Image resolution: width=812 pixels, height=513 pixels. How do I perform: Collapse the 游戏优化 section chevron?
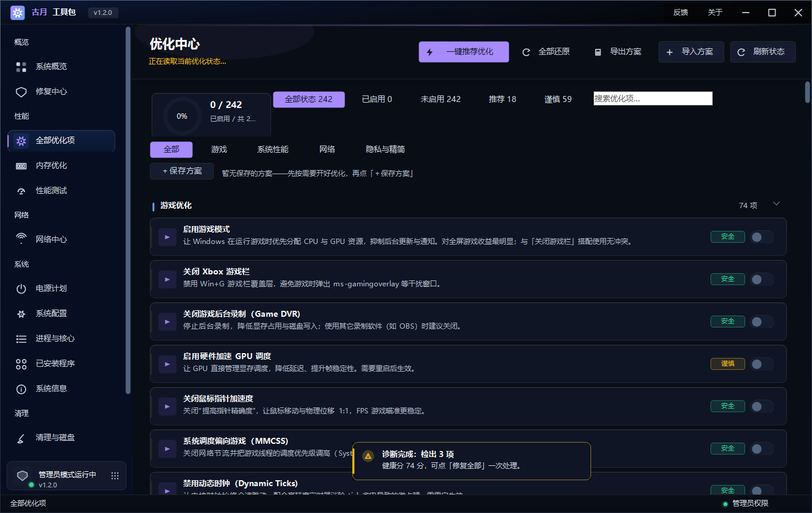pos(776,204)
